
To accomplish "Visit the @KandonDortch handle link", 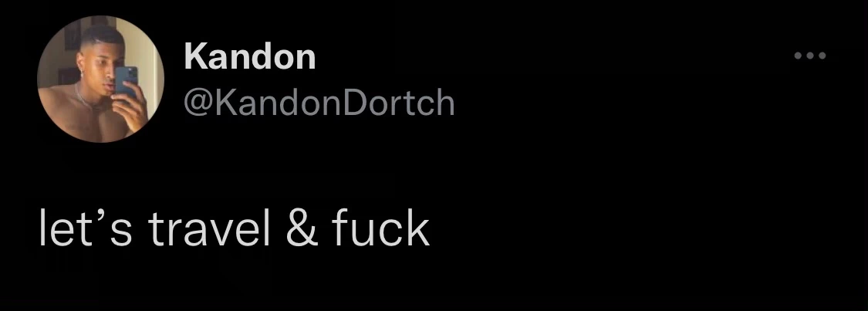I will [x=319, y=103].
